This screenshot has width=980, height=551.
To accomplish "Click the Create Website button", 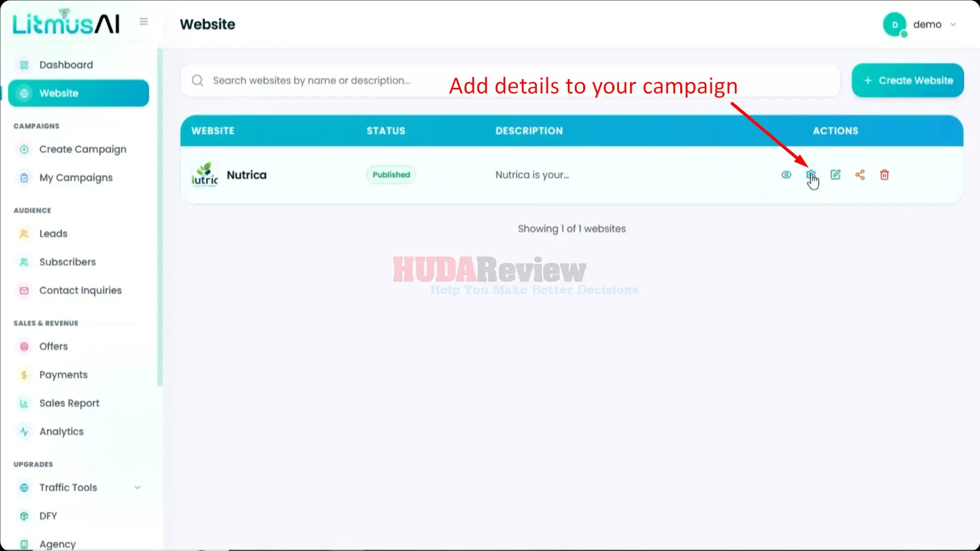I will point(907,80).
